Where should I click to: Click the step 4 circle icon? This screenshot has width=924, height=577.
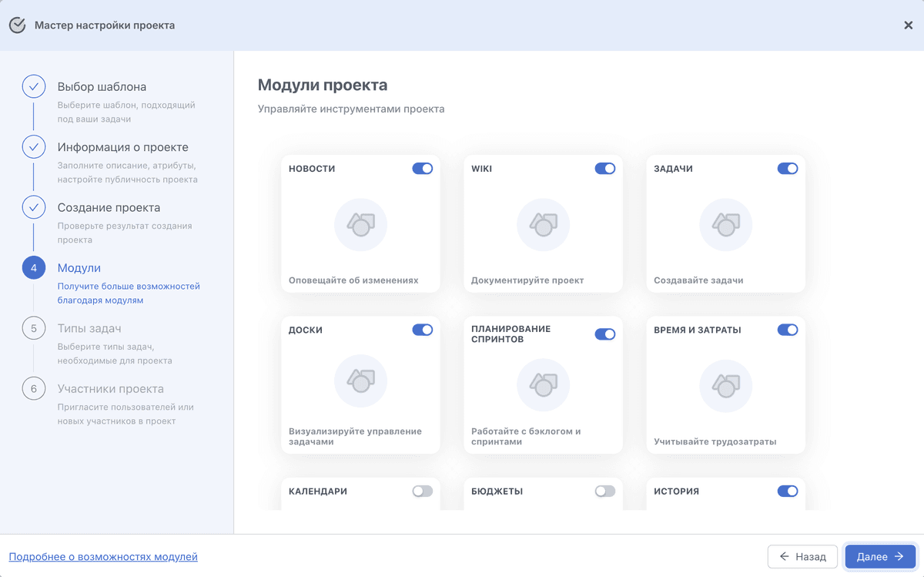34,268
